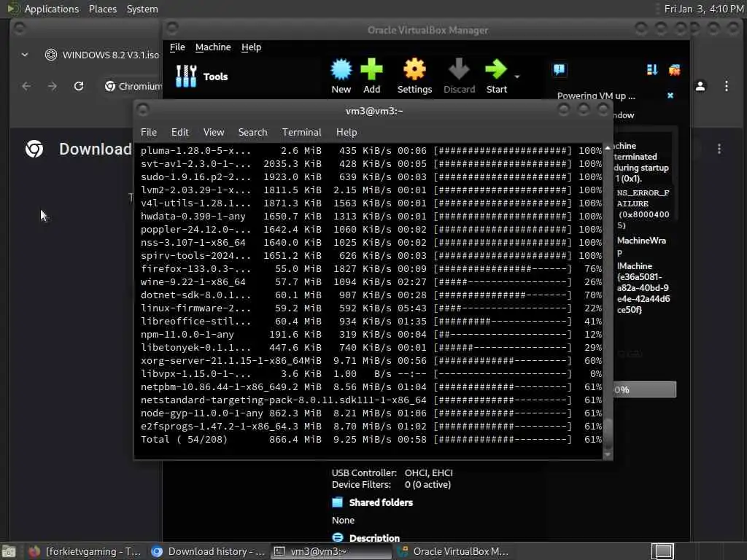Viewport: 747px width, 560px height.
Task: Click the firefox-133.0.3 download line
Action: pos(371,269)
